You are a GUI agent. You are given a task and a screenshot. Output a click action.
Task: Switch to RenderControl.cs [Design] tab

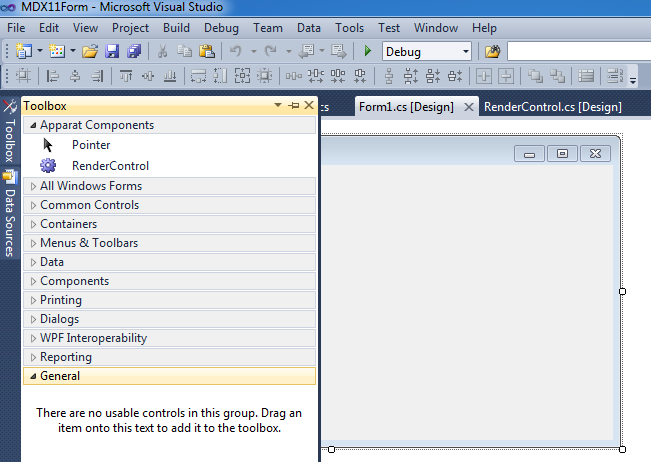pyautogui.click(x=553, y=107)
